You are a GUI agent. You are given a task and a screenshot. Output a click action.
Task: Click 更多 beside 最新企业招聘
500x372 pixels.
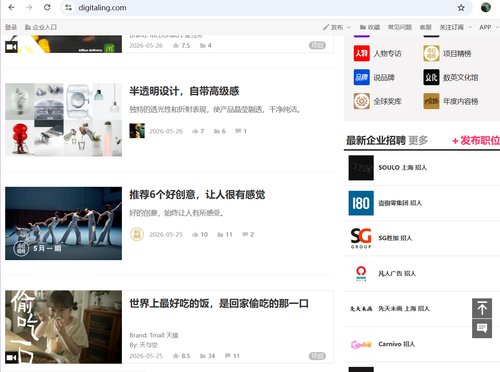pos(418,140)
